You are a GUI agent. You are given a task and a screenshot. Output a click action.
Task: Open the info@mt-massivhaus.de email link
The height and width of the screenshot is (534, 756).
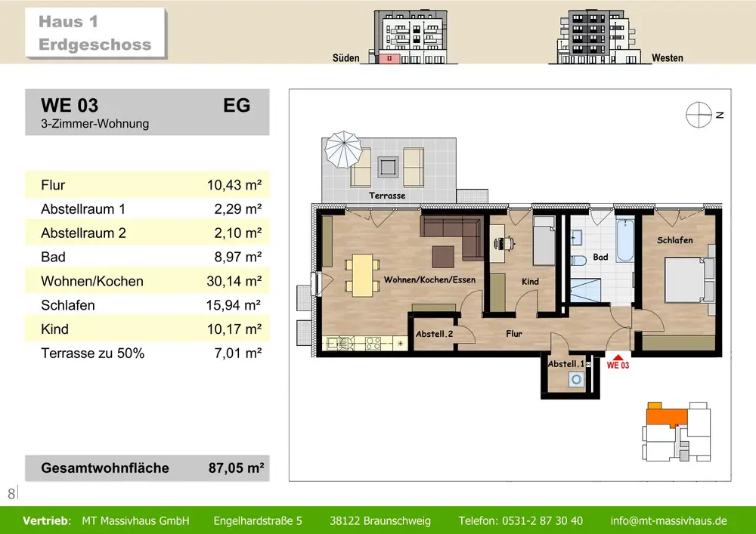(x=668, y=520)
